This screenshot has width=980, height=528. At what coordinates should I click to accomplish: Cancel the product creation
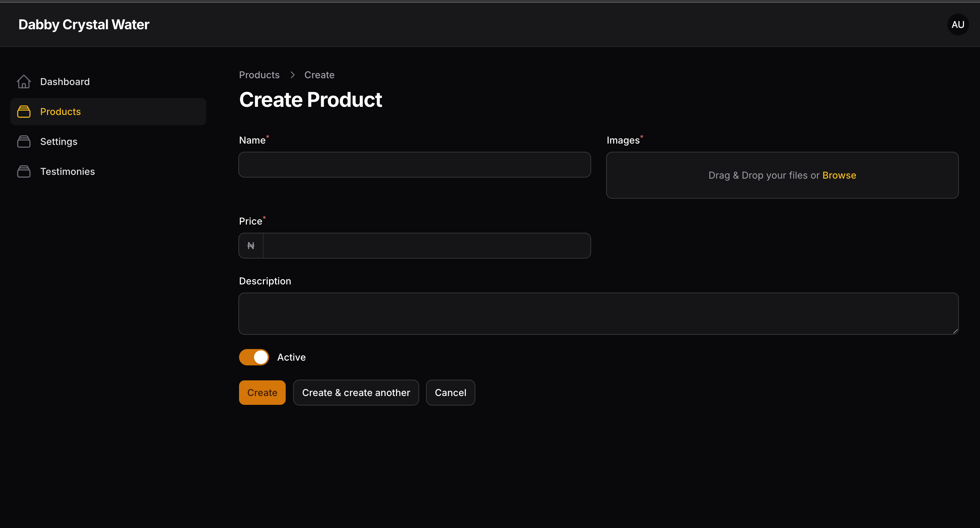pyautogui.click(x=450, y=392)
